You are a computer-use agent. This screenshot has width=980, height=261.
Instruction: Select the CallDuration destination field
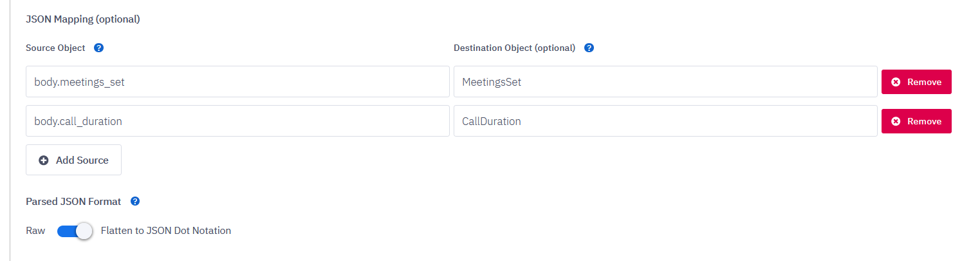pos(665,121)
